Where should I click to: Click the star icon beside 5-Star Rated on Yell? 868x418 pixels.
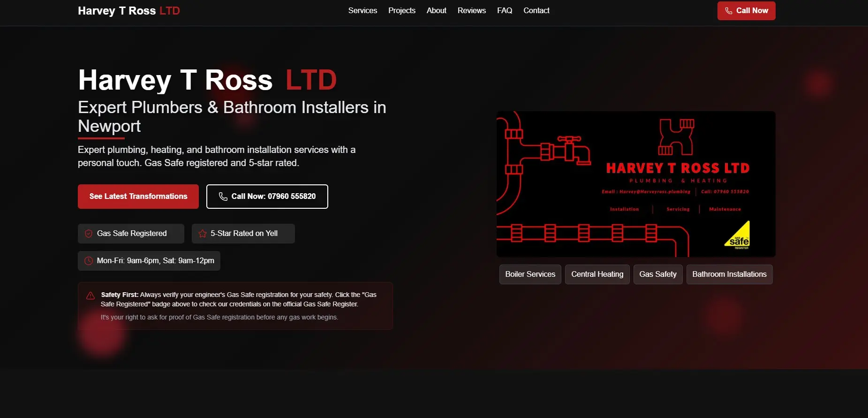pyautogui.click(x=203, y=234)
